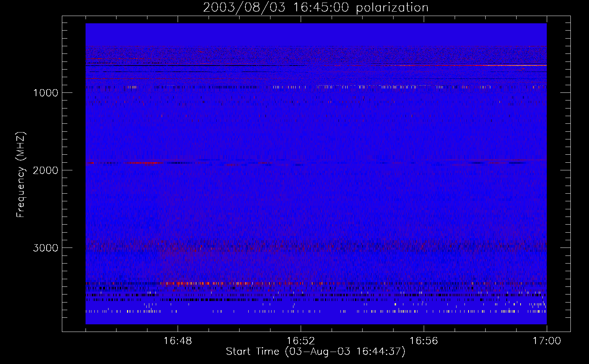Click the 16:48 time tick label
Image resolution: width=589 pixels, height=364 pixels.
tap(178, 341)
